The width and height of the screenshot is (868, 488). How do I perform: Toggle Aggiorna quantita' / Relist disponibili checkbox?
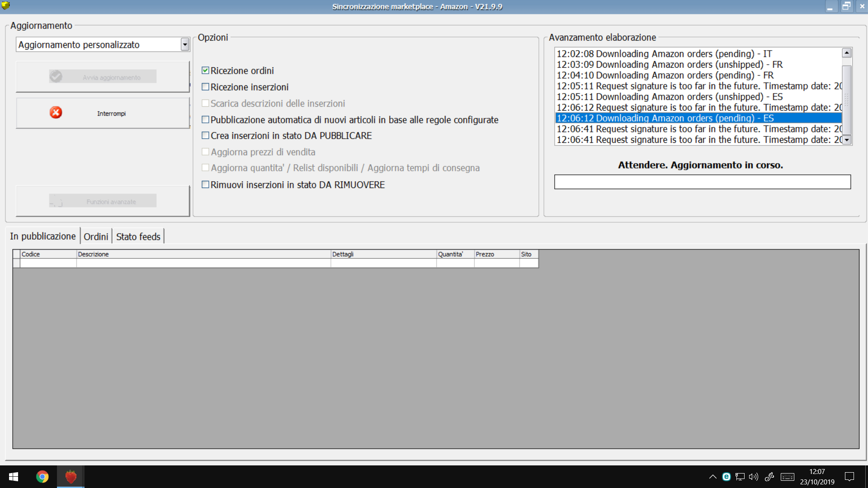click(205, 168)
